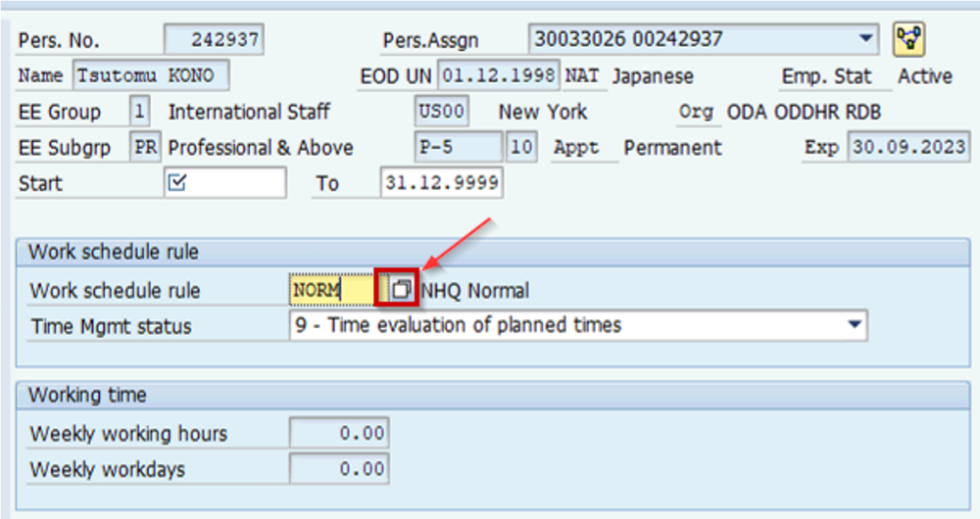The image size is (980, 519).
Task: Click the 'Weekly workdays' label
Action: tap(108, 469)
